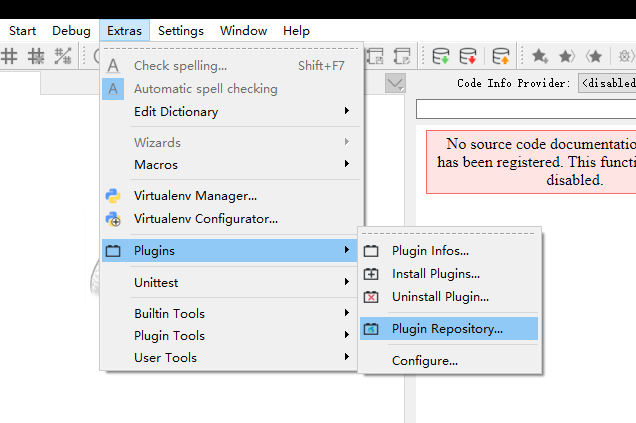Open the Settings menu

180,31
